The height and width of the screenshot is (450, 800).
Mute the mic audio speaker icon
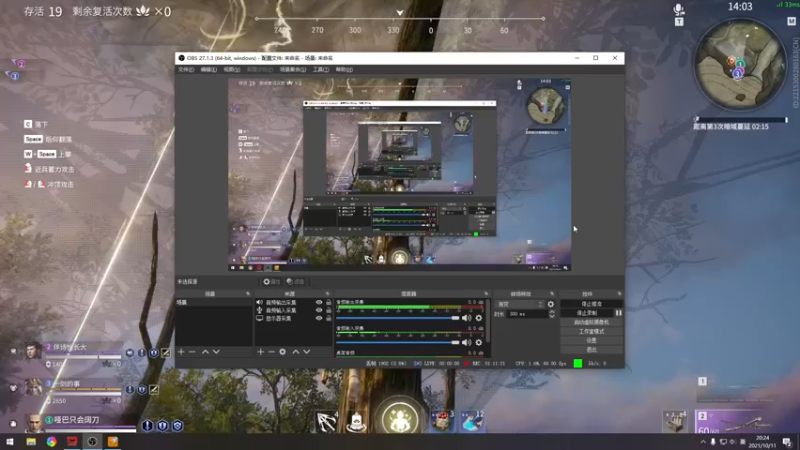pyautogui.click(x=466, y=342)
